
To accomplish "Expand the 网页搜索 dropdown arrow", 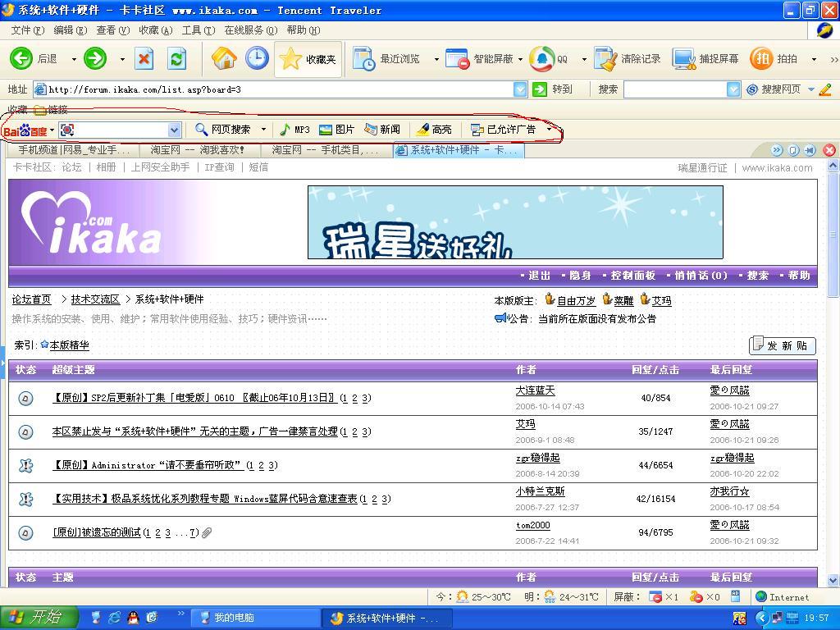I will pos(263,129).
